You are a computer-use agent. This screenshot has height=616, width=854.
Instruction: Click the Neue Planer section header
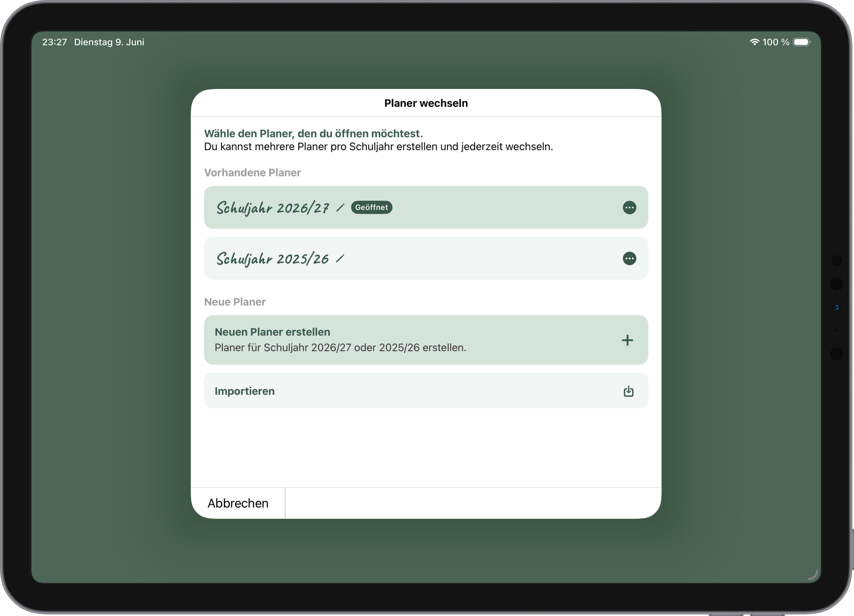coord(235,302)
